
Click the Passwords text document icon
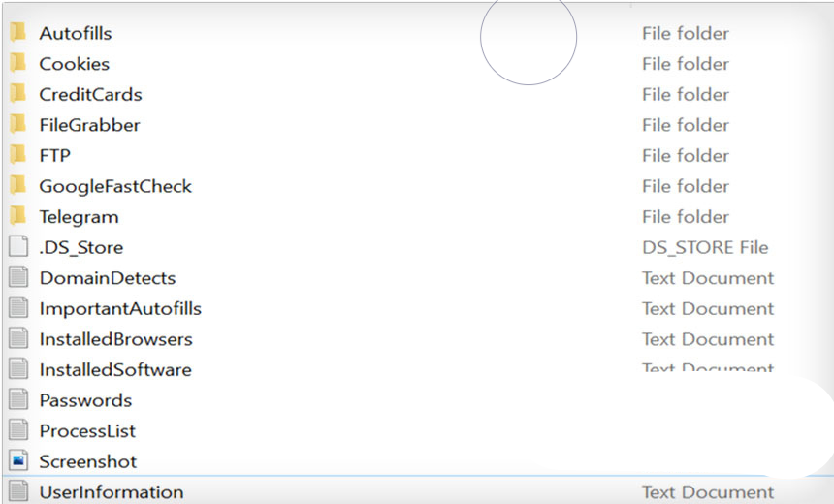(18, 400)
